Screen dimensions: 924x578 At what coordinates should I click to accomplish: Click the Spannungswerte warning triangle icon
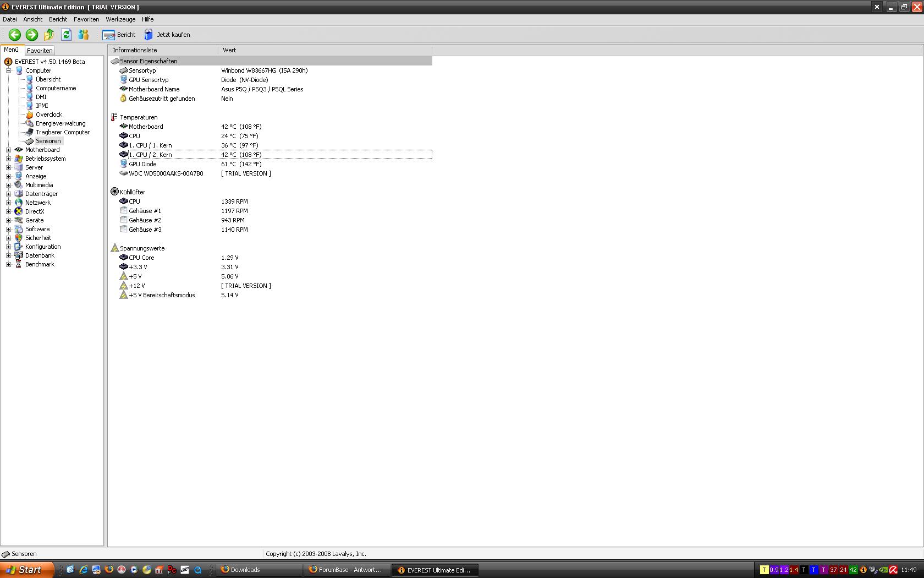pyautogui.click(x=114, y=248)
